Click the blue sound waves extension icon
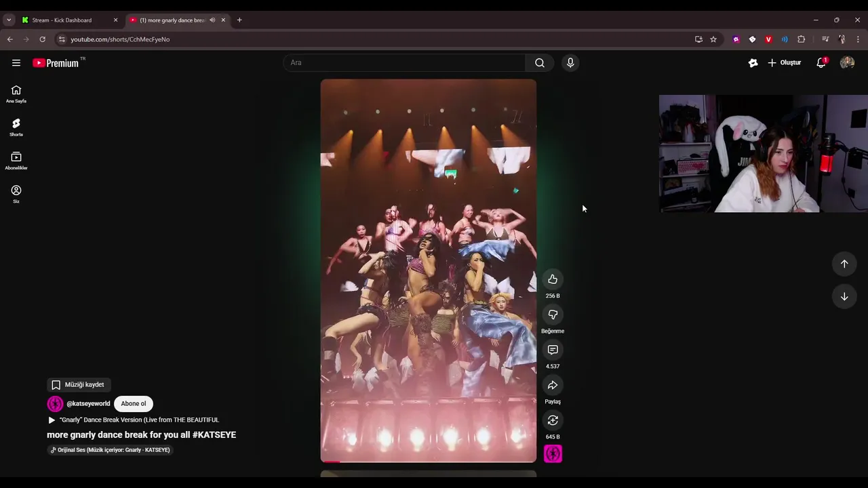 coord(785,39)
